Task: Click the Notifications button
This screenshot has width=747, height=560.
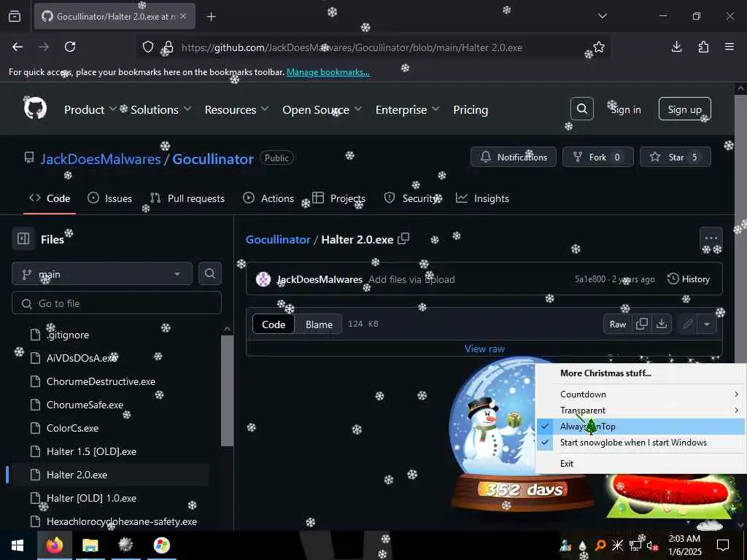Action: tap(514, 157)
